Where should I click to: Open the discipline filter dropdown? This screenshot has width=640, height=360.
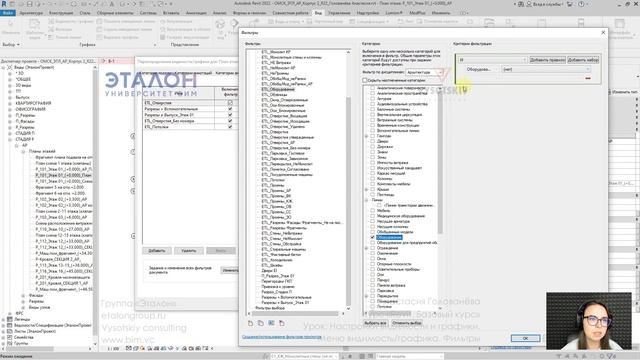point(424,72)
